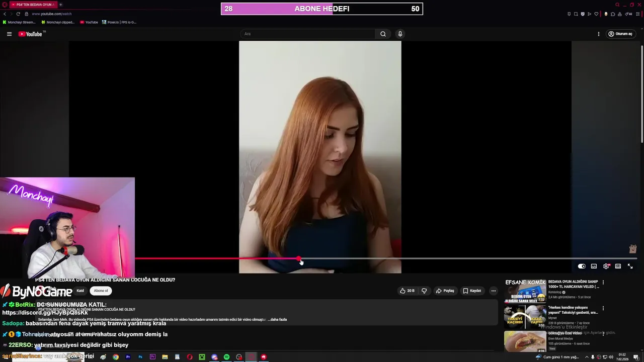This screenshot has height=362, width=644.
Task: Expand description with daha fazla
Action: tap(278, 319)
